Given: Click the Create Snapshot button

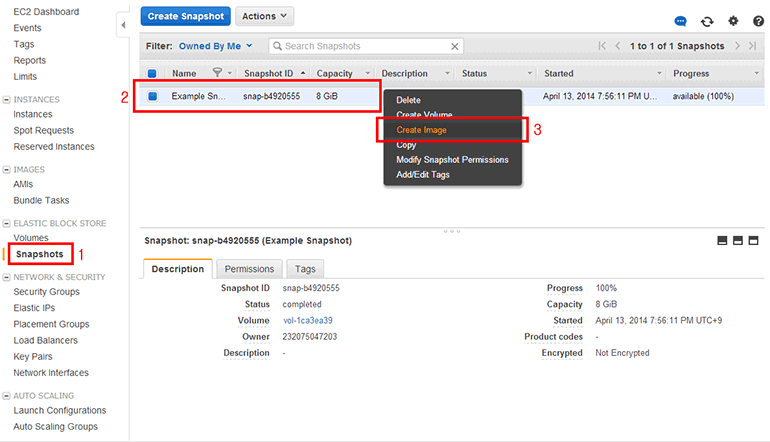Looking at the screenshot, I should click(186, 16).
